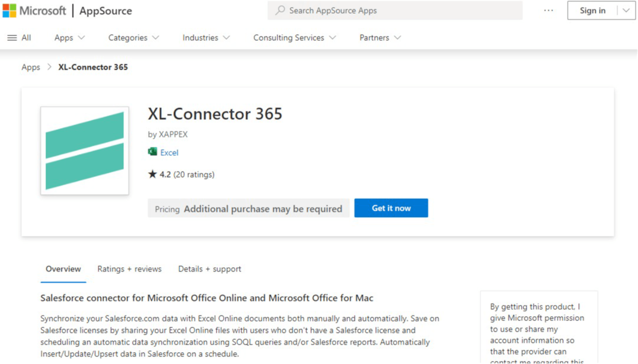Click the Get it now button
Screen dimensions: 638x364
pyautogui.click(x=391, y=208)
